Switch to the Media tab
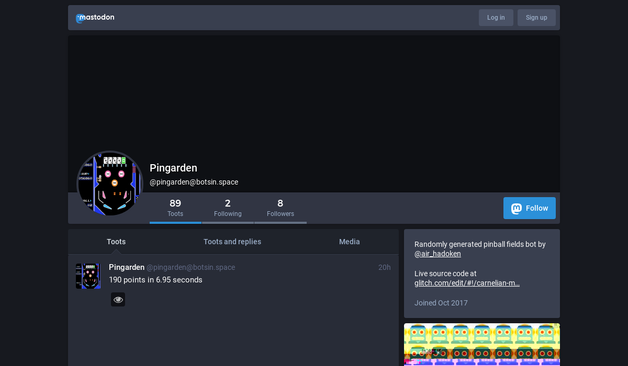 tap(349, 242)
